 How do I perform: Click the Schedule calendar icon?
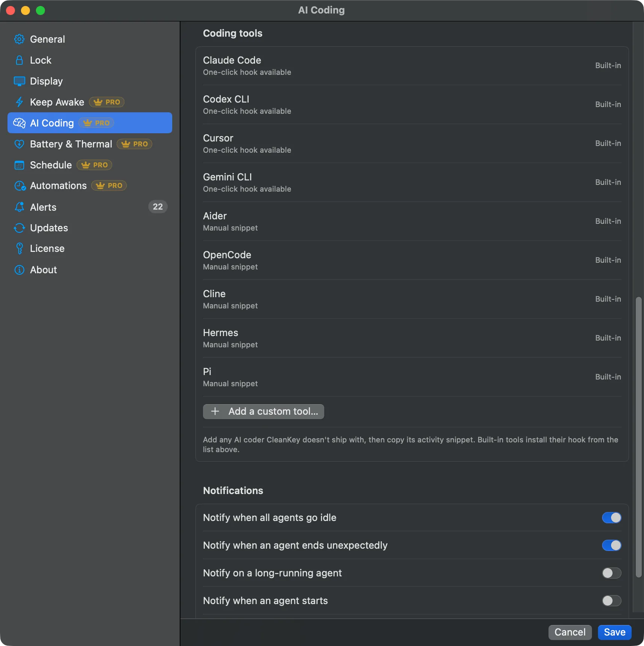[x=19, y=165]
